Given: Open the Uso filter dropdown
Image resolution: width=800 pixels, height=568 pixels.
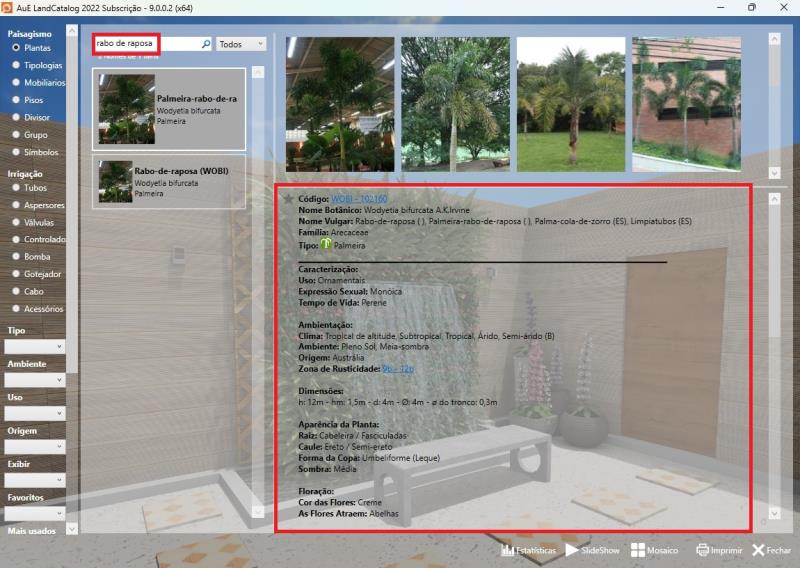Looking at the screenshot, I should click(x=35, y=413).
